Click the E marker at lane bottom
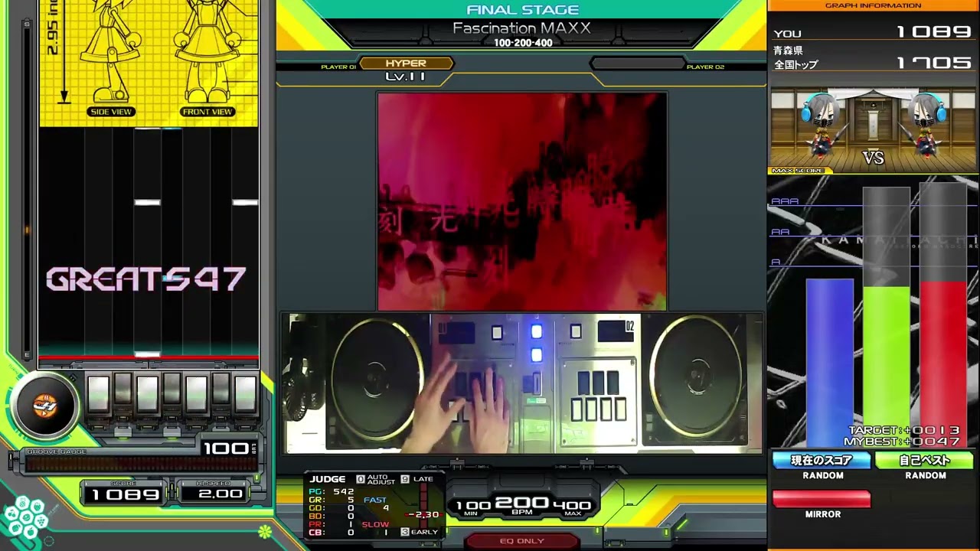This screenshot has height=551, width=980. [x=27, y=355]
